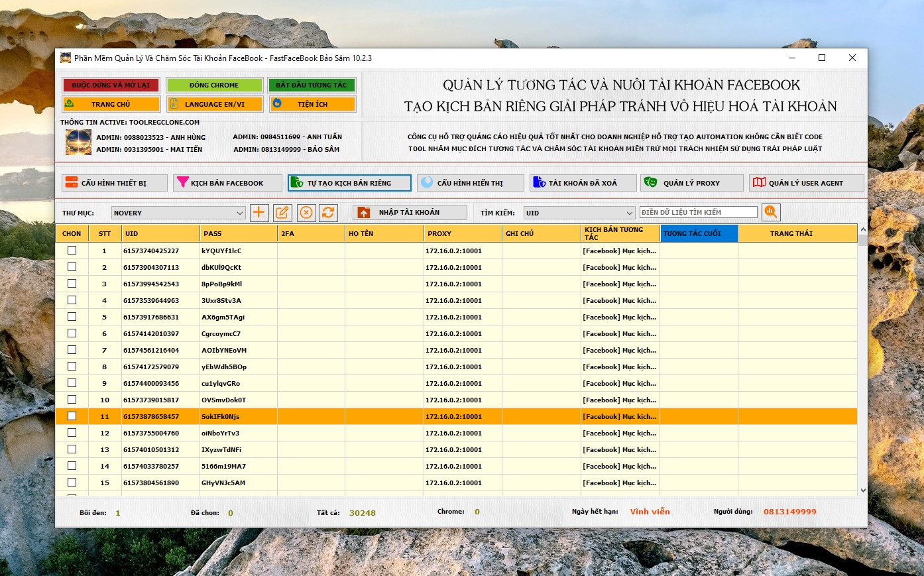Screen dimensions: 924x576
Task: Tick checkbox for row 2
Action: [72, 267]
